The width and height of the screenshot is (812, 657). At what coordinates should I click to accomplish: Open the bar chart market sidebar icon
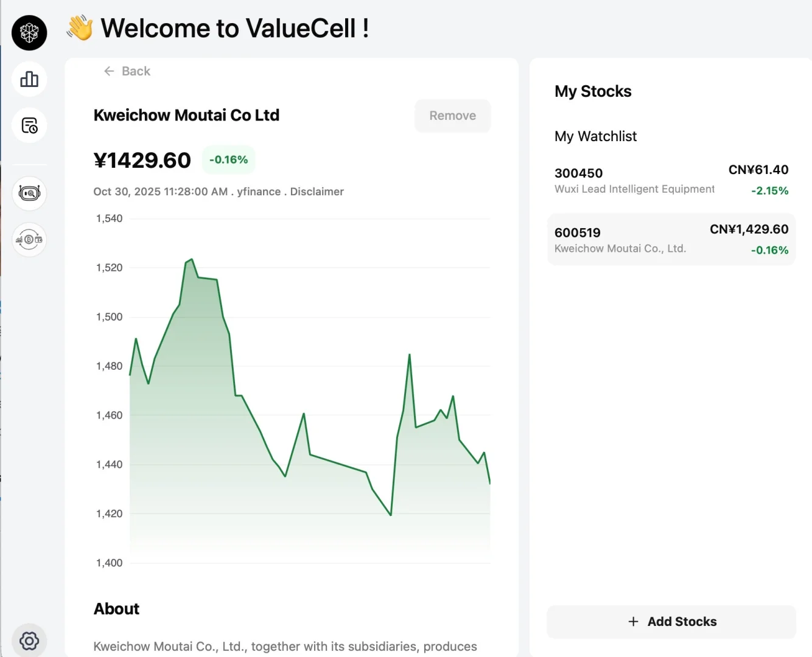[29, 79]
